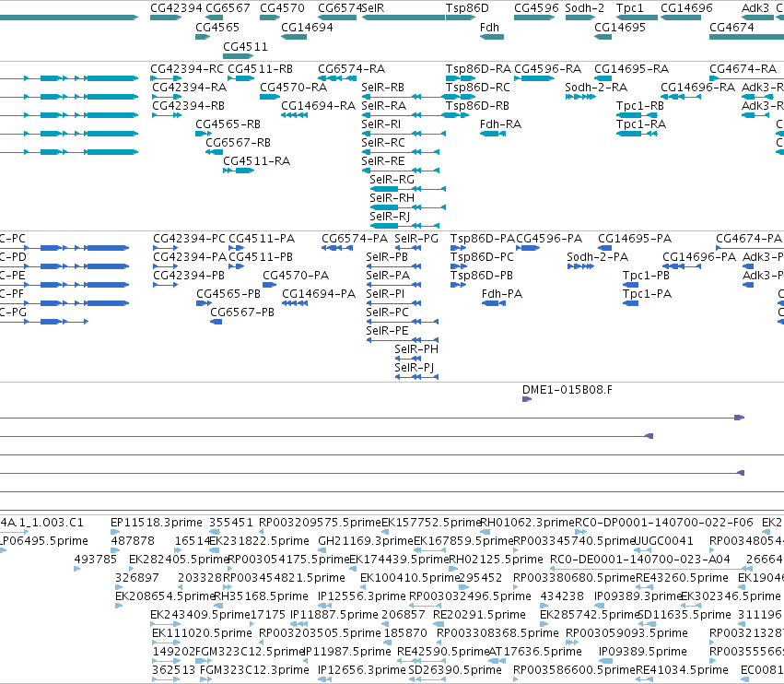Select the CG6567 gene label
This screenshot has width=784, height=684.
coord(228,8)
